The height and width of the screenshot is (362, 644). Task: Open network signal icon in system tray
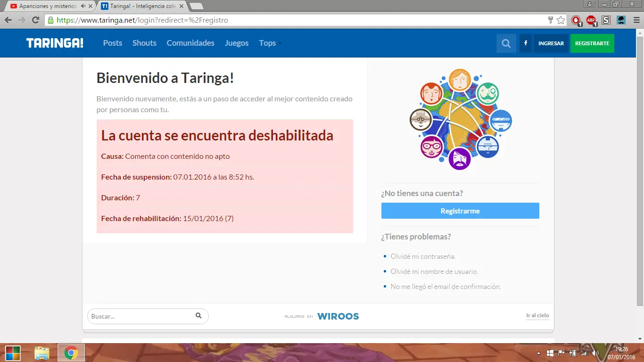(584, 353)
